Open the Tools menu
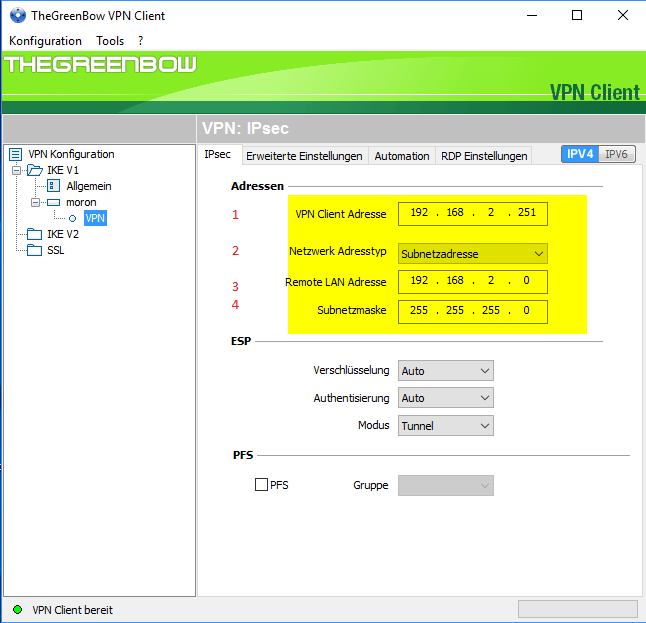Viewport: 646px width, 623px height. (110, 41)
